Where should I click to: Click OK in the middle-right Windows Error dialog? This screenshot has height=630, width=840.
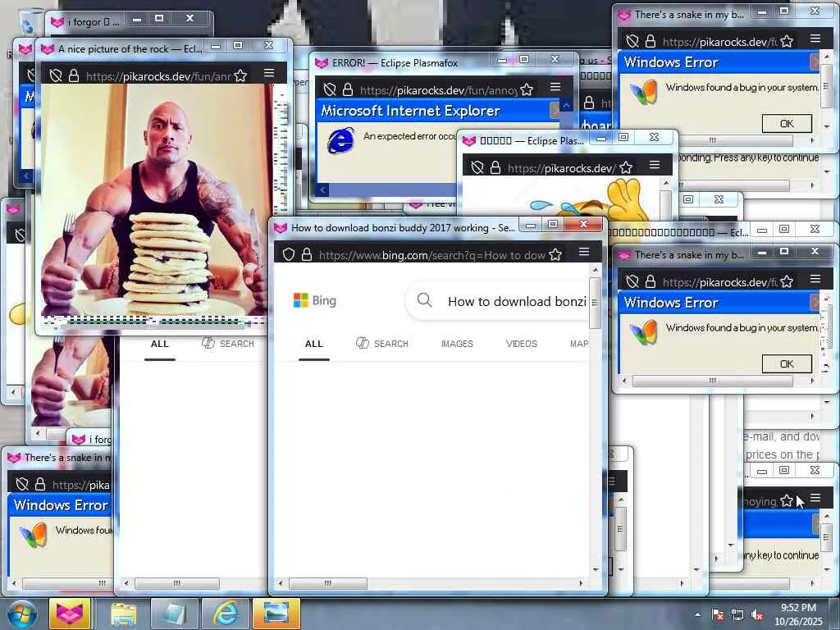(x=787, y=364)
